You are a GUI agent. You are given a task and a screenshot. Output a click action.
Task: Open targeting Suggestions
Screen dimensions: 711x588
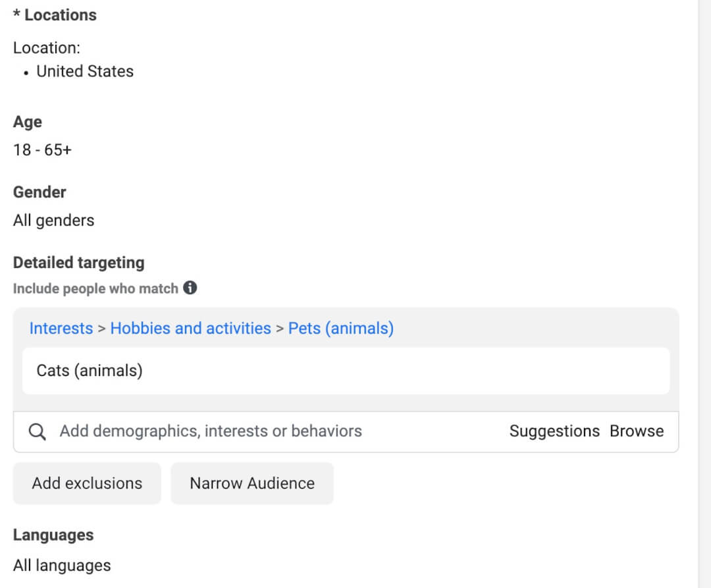(555, 431)
